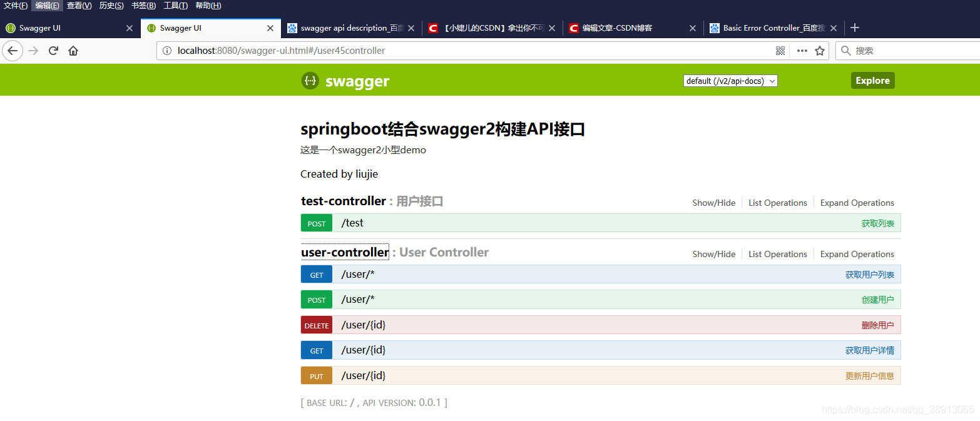980x421 pixels.
Task: Close the active Swagger UI tab
Action: click(270, 28)
